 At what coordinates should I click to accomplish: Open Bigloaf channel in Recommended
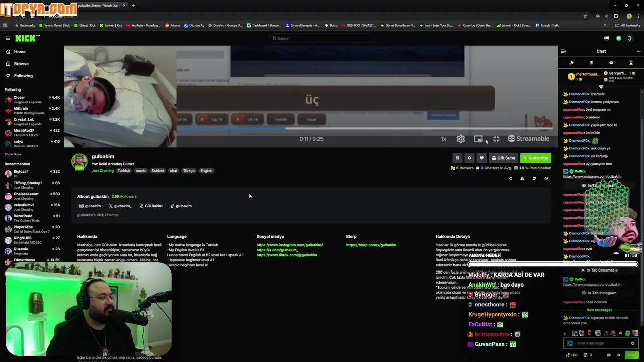click(x=32, y=173)
